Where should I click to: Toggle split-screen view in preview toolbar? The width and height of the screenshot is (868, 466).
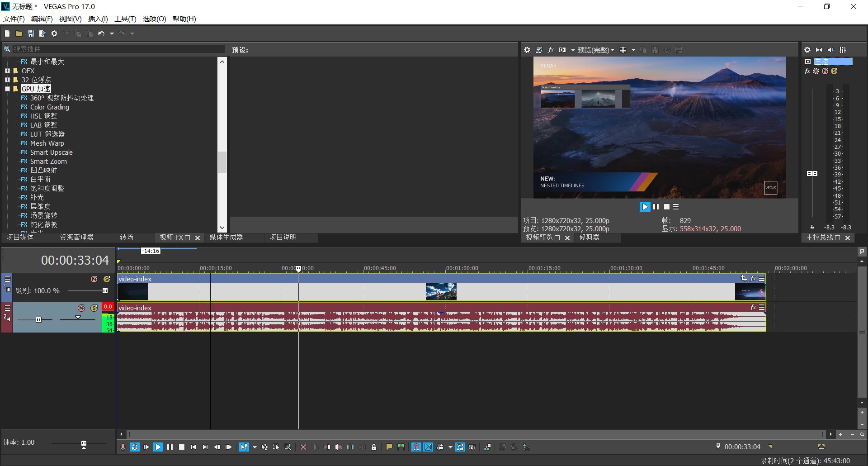[x=562, y=50]
